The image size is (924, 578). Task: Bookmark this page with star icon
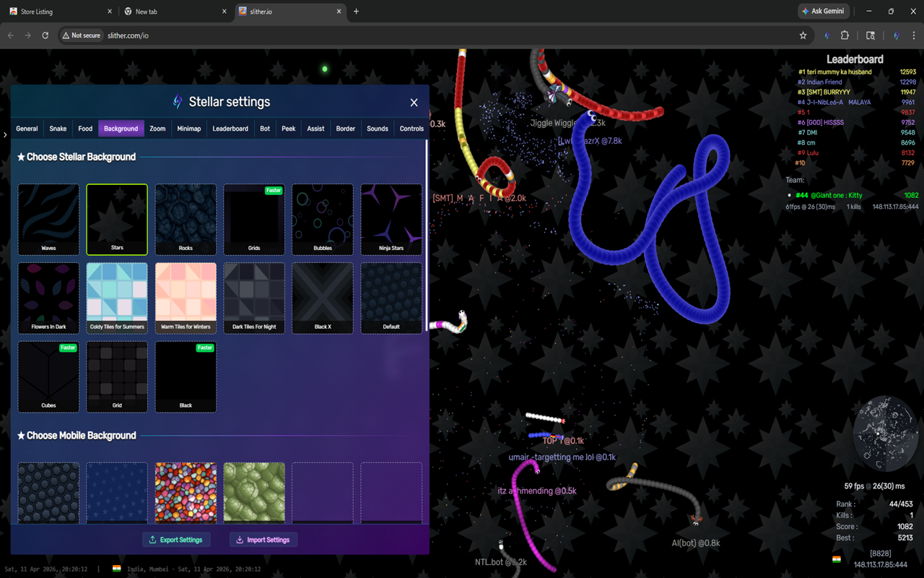803,35
